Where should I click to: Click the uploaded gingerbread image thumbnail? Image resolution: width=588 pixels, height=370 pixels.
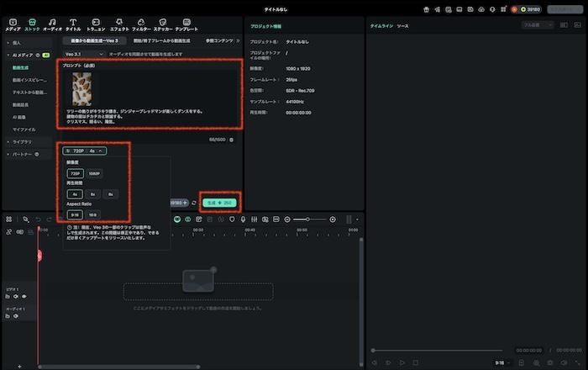[83, 87]
